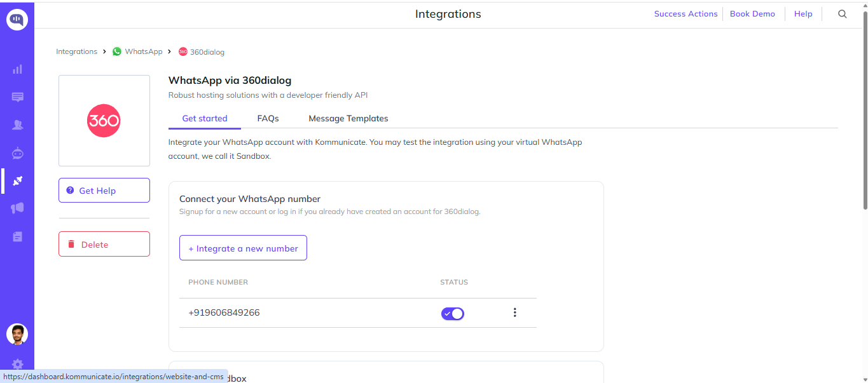The height and width of the screenshot is (383, 868).
Task: Open the Help link in header
Action: click(x=803, y=14)
